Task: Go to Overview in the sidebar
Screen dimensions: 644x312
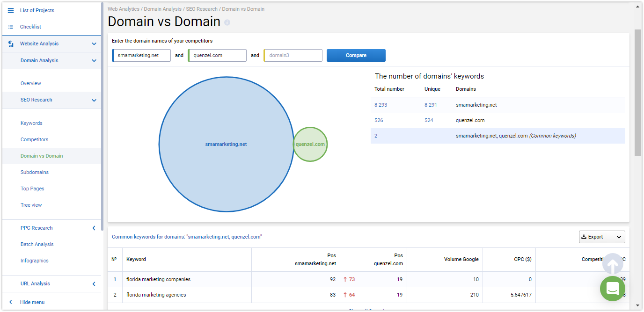Action: point(31,83)
